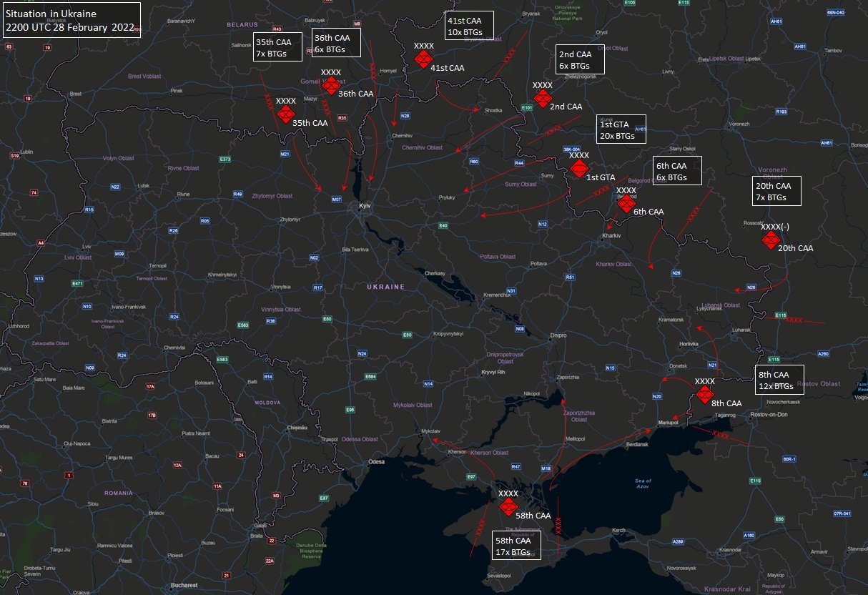Image resolution: width=868 pixels, height=595 pixels.
Task: Click the Melitopol city label
Action: (575, 438)
